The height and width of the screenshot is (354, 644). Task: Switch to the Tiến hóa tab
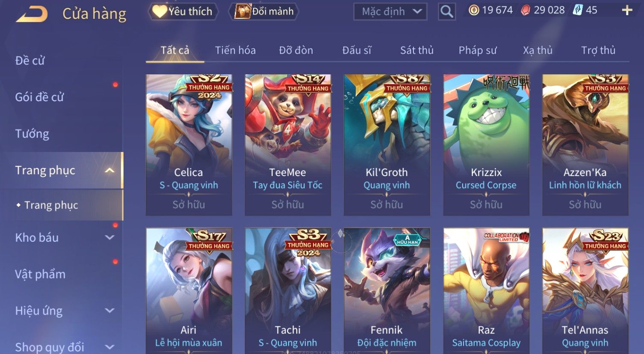(235, 50)
